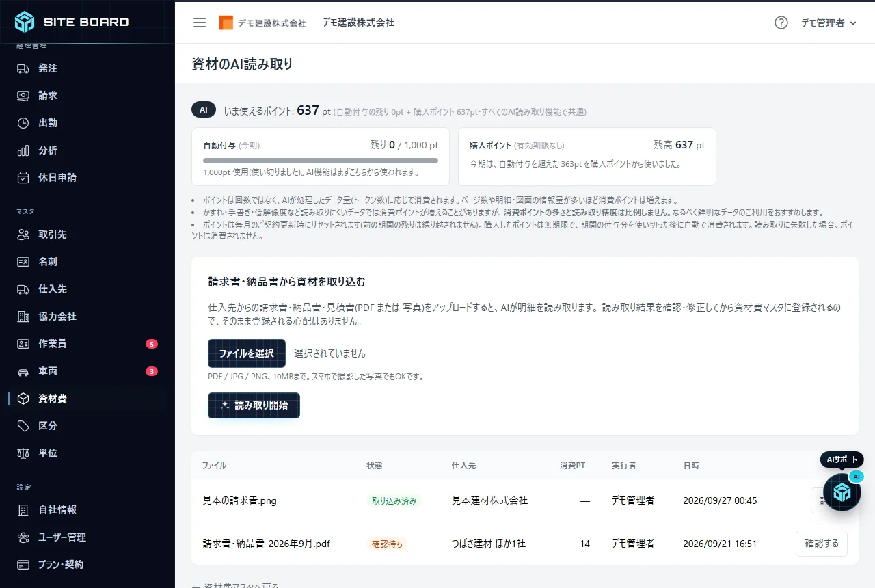This screenshot has width=875, height=588.
Task: Click the 見本建材株式会社 supplier cell
Action: (x=490, y=500)
